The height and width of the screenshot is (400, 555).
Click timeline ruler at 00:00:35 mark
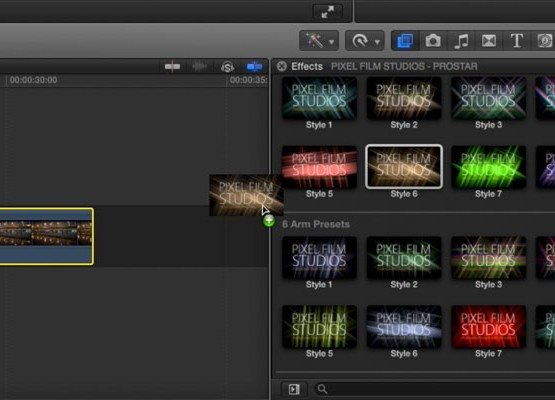pyautogui.click(x=248, y=80)
